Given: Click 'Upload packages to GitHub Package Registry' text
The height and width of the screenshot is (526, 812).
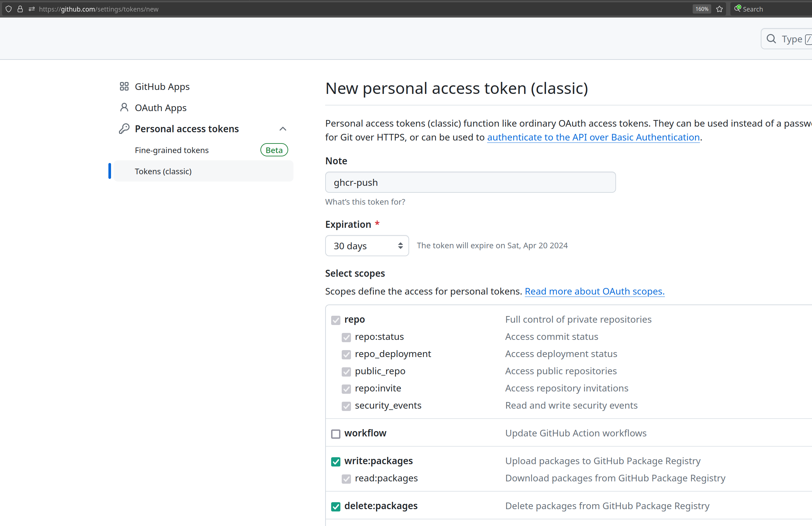Looking at the screenshot, I should tap(602, 461).
